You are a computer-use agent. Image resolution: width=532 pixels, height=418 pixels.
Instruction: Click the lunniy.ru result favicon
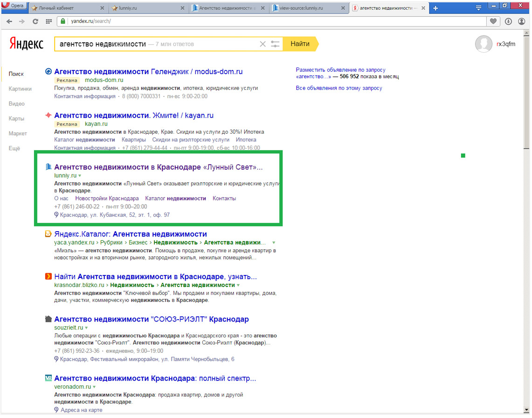click(48, 167)
